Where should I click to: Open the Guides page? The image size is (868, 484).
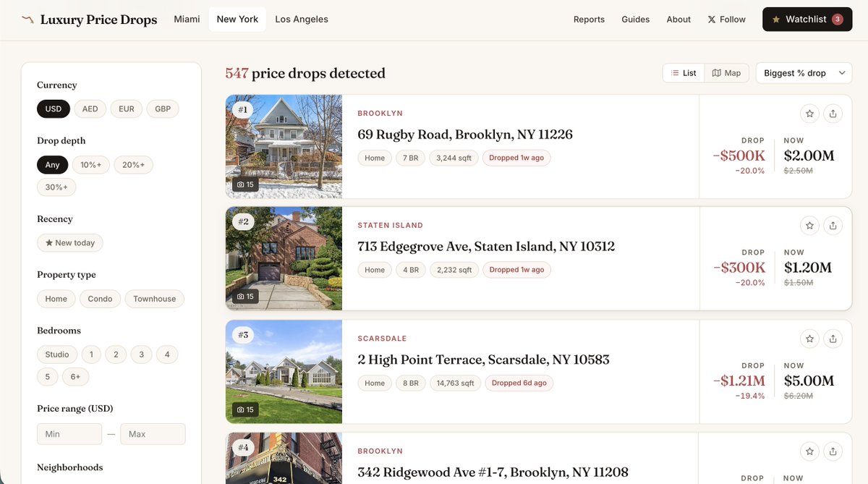click(636, 20)
